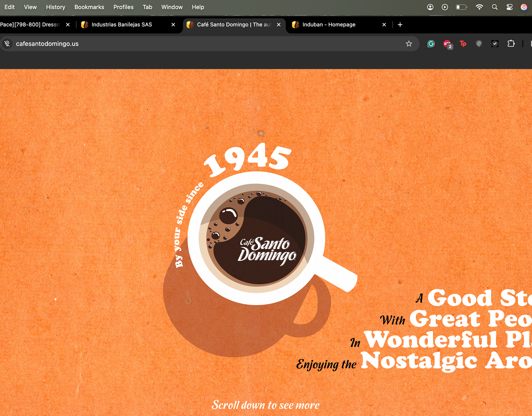Close the Induban - Homepage tab
Image resolution: width=532 pixels, height=416 pixels.
384,25
